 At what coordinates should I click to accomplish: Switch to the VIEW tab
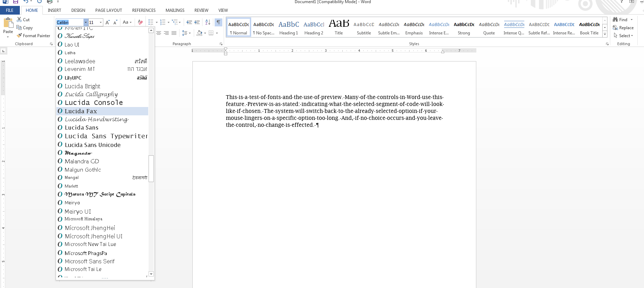[x=223, y=10]
